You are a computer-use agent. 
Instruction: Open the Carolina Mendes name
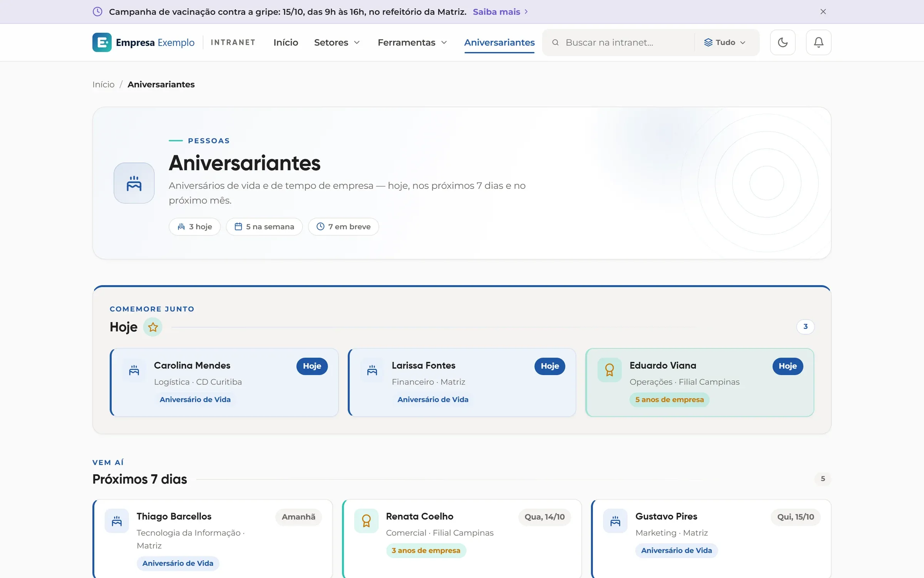tap(192, 365)
